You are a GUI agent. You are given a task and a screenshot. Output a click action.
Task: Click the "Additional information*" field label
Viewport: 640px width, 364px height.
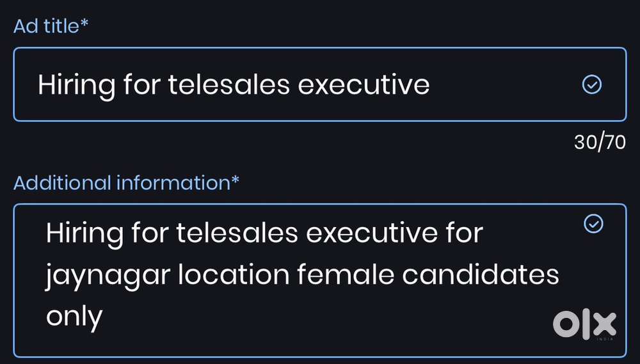point(126,183)
